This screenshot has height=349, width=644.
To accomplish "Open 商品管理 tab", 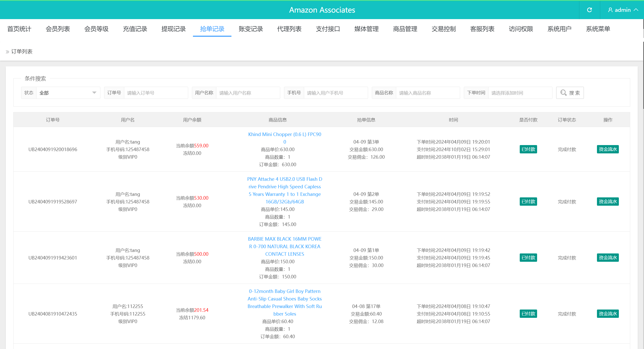I will coord(405,29).
